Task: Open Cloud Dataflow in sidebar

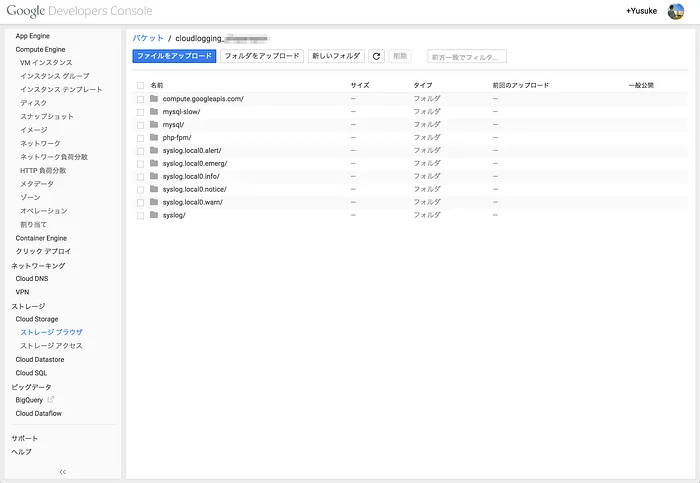Action: click(38, 413)
